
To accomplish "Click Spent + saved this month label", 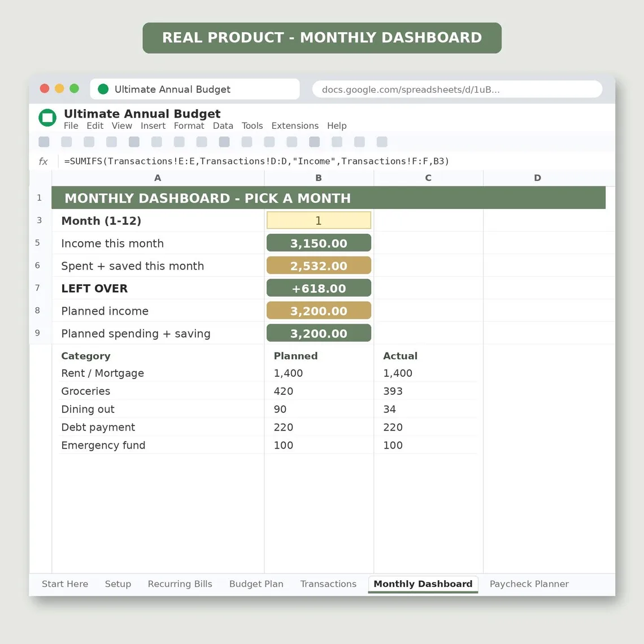I will point(133,266).
